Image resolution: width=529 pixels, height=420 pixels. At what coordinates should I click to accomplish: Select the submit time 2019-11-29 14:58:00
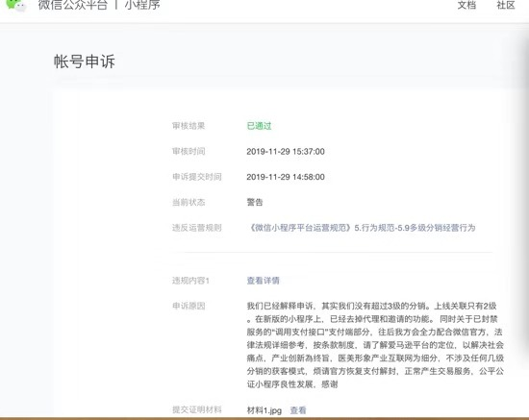(x=286, y=177)
